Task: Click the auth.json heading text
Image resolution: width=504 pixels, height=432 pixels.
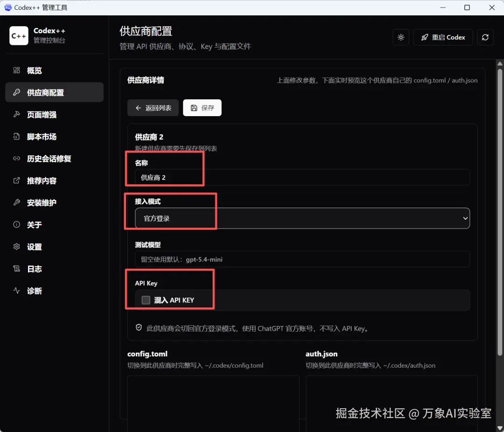Action: pyautogui.click(x=322, y=354)
